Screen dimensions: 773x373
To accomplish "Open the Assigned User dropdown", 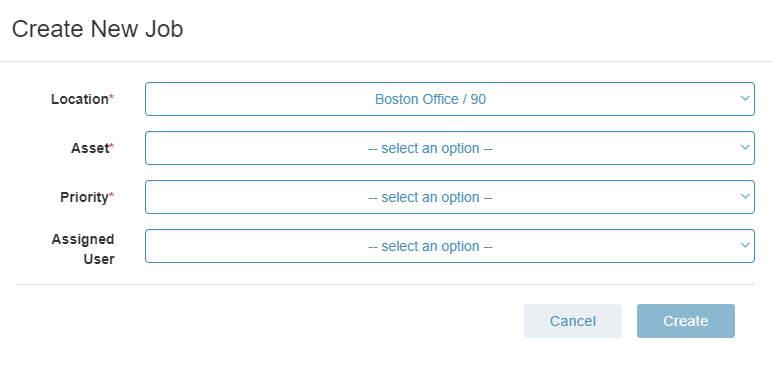I will pyautogui.click(x=450, y=246).
